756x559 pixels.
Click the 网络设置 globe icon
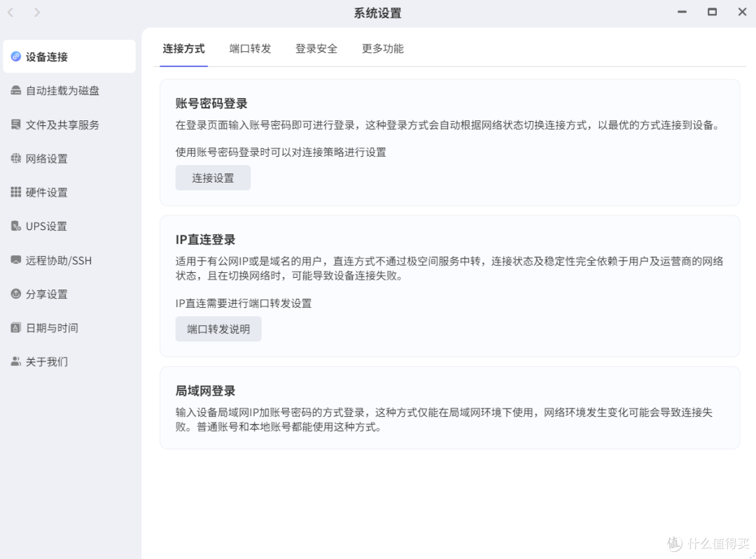click(x=16, y=158)
